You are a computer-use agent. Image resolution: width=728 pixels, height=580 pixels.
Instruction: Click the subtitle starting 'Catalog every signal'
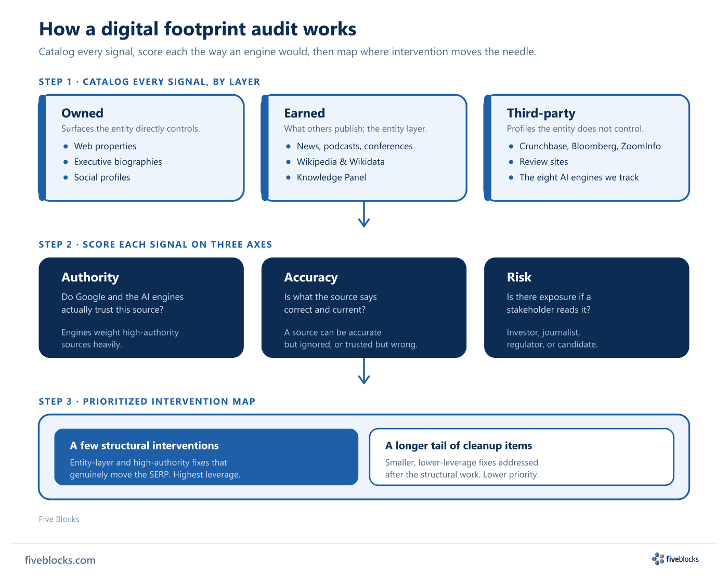click(x=288, y=52)
